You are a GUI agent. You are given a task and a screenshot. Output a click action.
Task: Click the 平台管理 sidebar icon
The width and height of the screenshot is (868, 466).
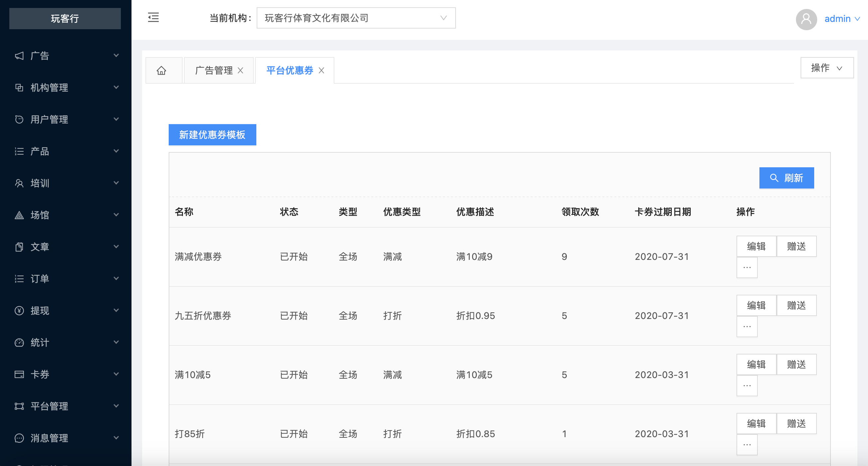click(19, 406)
